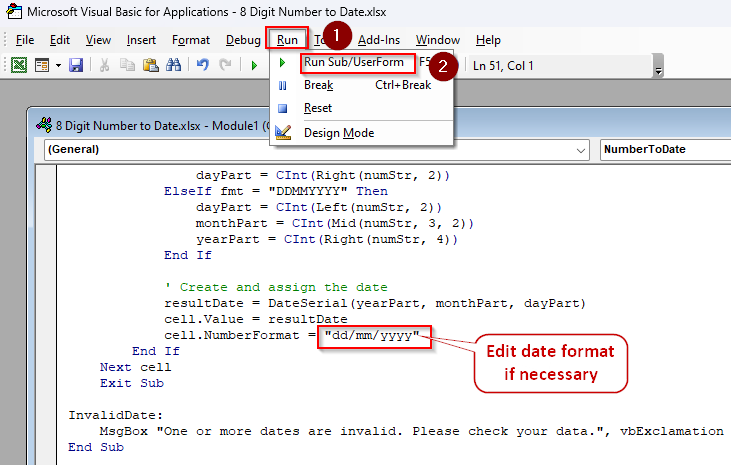Click the Redo toolbar icon
731x465 pixels.
pos(226,65)
